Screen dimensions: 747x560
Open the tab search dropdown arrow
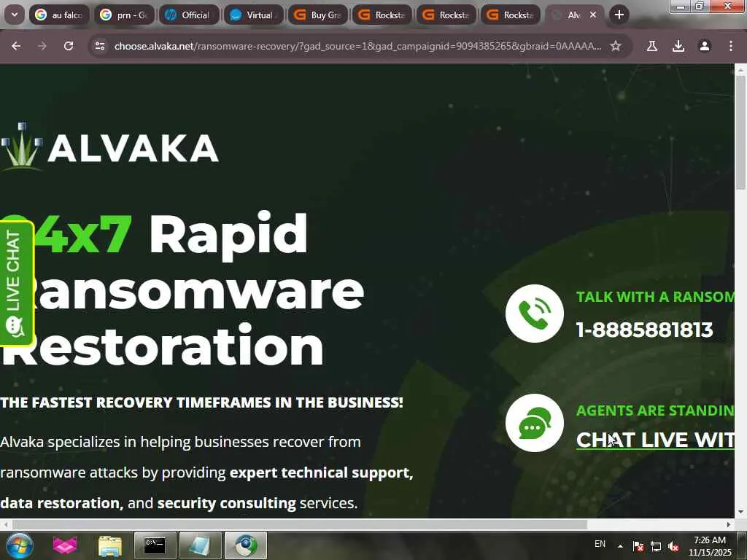15,15
